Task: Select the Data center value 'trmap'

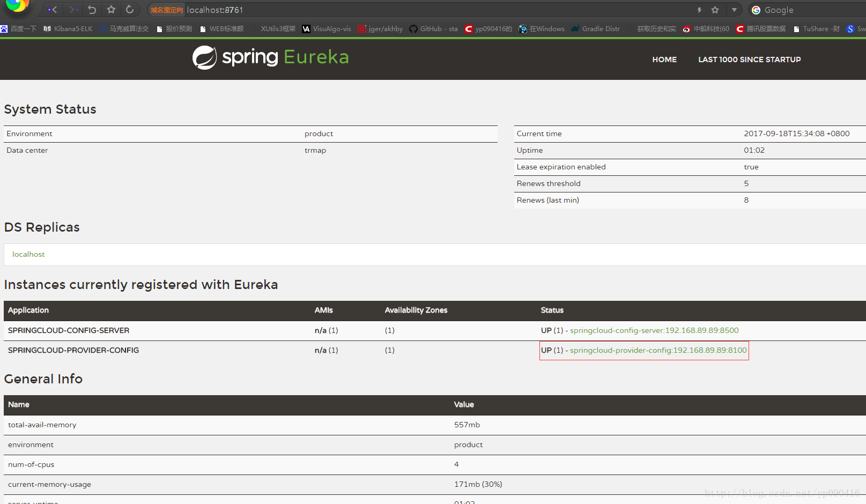Action: [x=315, y=150]
